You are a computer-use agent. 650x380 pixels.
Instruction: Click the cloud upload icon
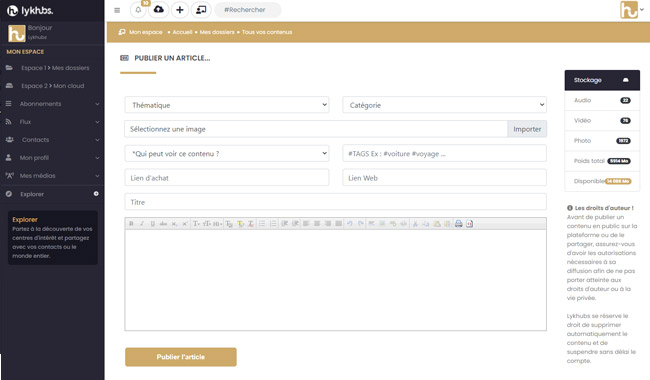pyautogui.click(x=158, y=10)
